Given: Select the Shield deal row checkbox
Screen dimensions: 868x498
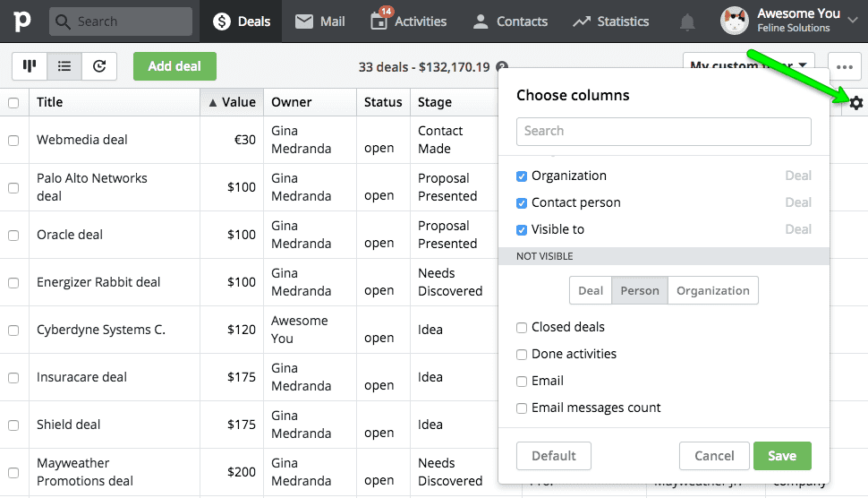Looking at the screenshot, I should [x=13, y=425].
